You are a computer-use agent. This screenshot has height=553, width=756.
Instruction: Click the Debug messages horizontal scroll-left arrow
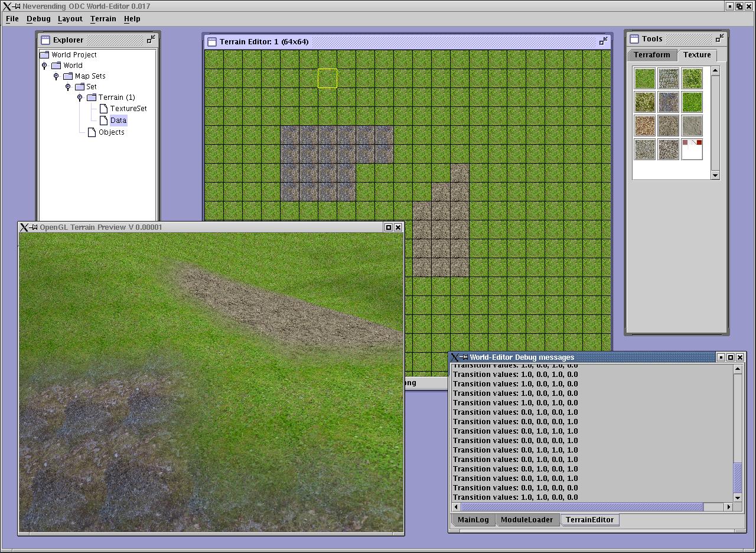(x=457, y=507)
